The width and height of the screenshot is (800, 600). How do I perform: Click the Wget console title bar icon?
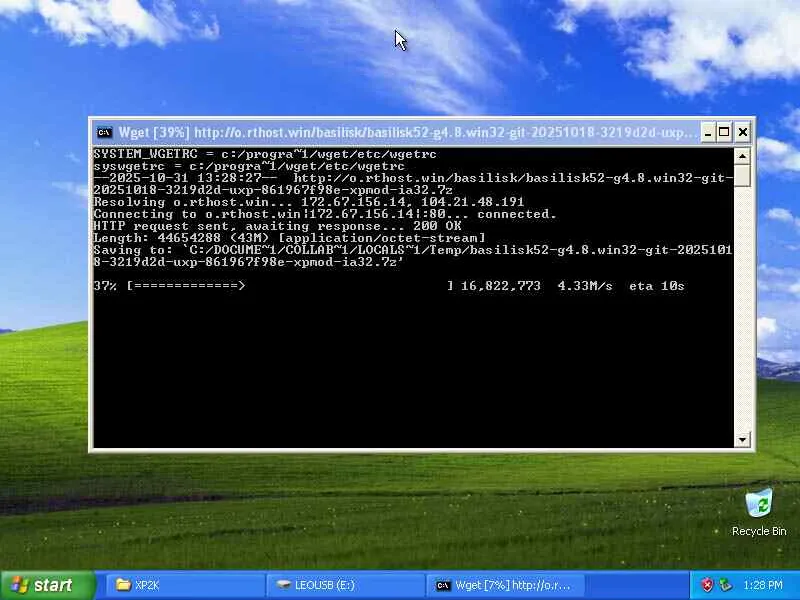(x=105, y=133)
